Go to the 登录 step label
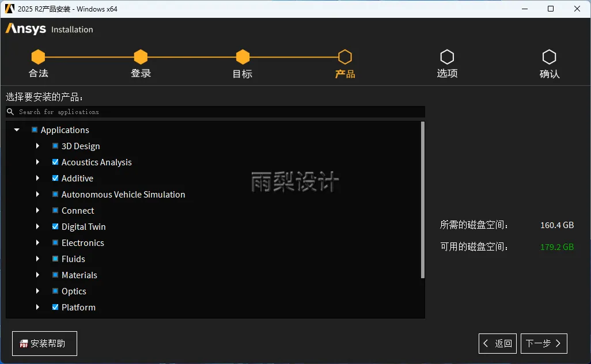591x364 pixels. point(141,73)
